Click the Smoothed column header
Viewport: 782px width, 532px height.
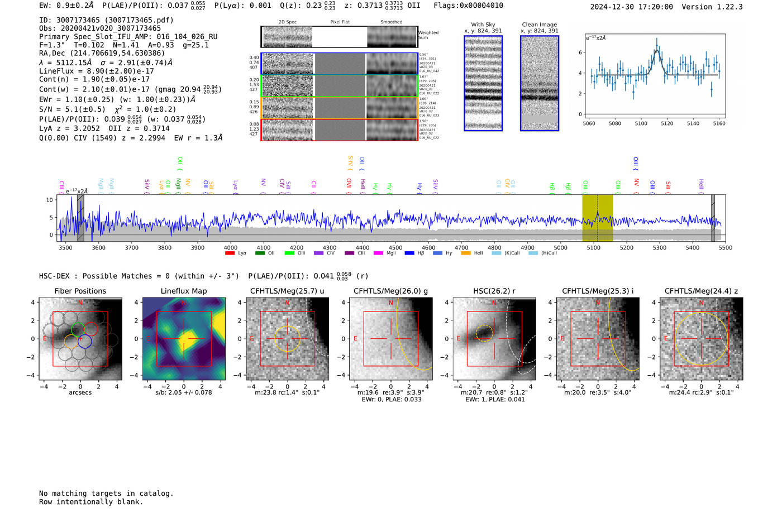click(392, 22)
